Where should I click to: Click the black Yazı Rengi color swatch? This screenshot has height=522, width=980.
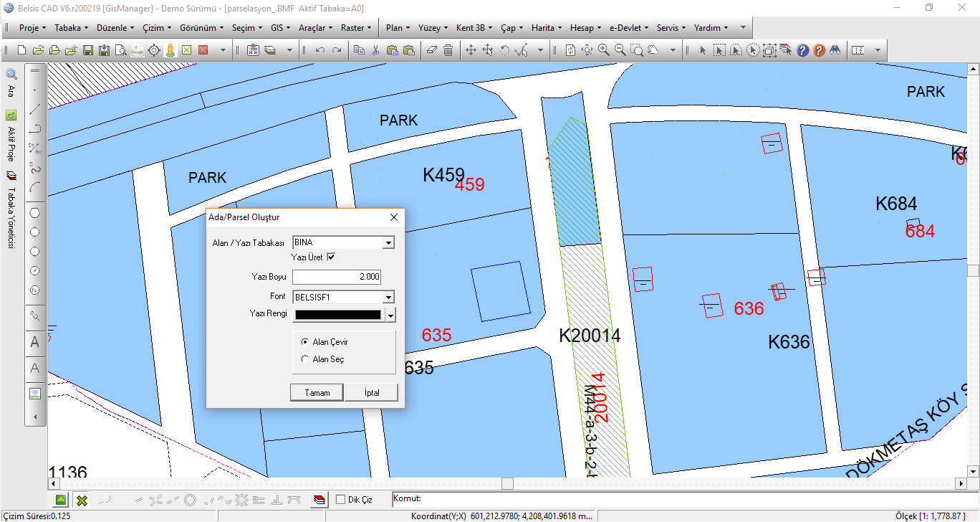[x=337, y=315]
